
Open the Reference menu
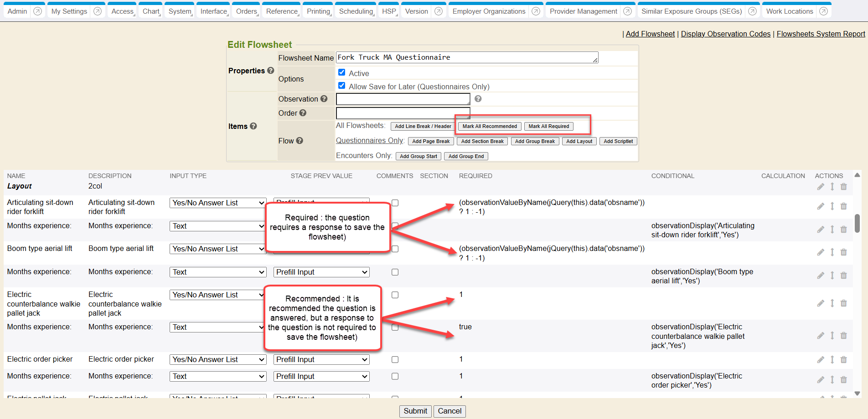pyautogui.click(x=282, y=11)
